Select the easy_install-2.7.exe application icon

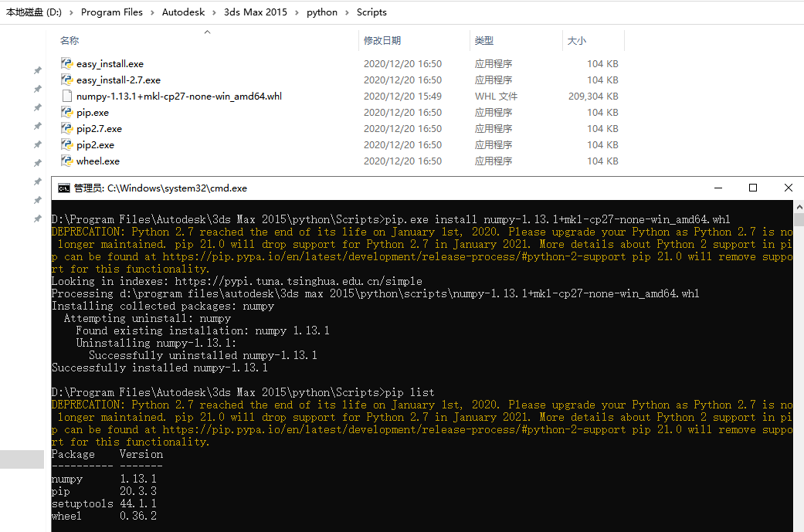66,80
